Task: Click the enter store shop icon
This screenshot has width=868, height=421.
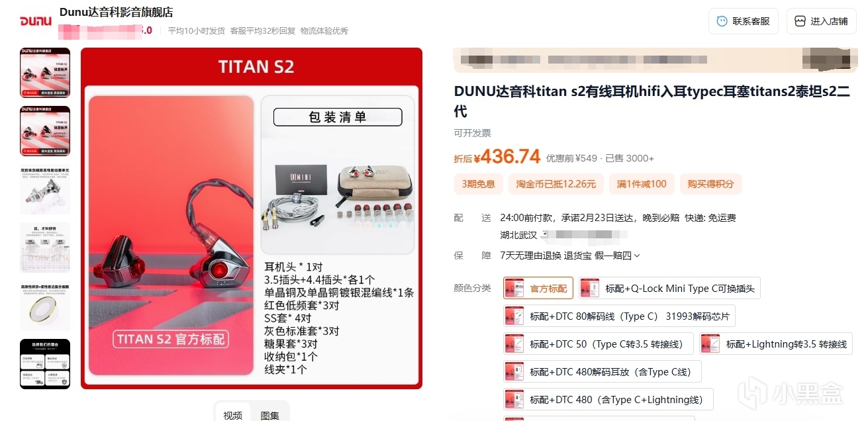Action: point(800,21)
